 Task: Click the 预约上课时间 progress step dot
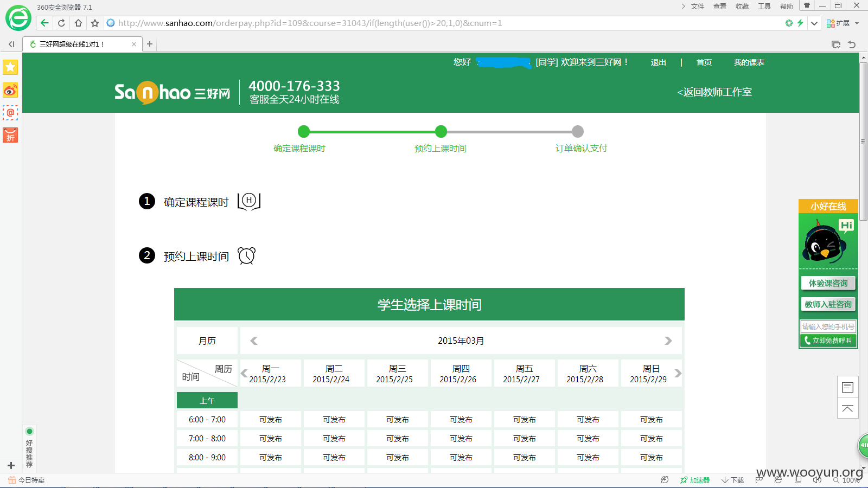441,131
